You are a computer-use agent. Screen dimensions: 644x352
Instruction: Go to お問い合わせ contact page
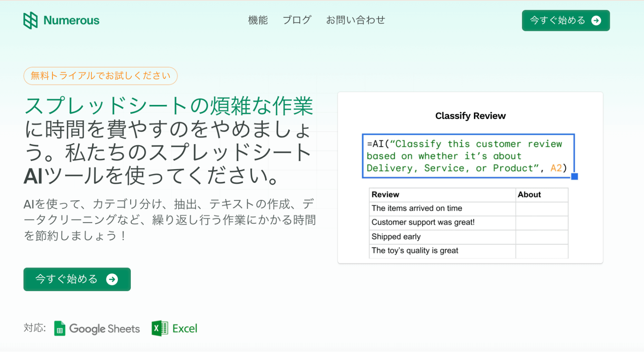[x=355, y=20]
